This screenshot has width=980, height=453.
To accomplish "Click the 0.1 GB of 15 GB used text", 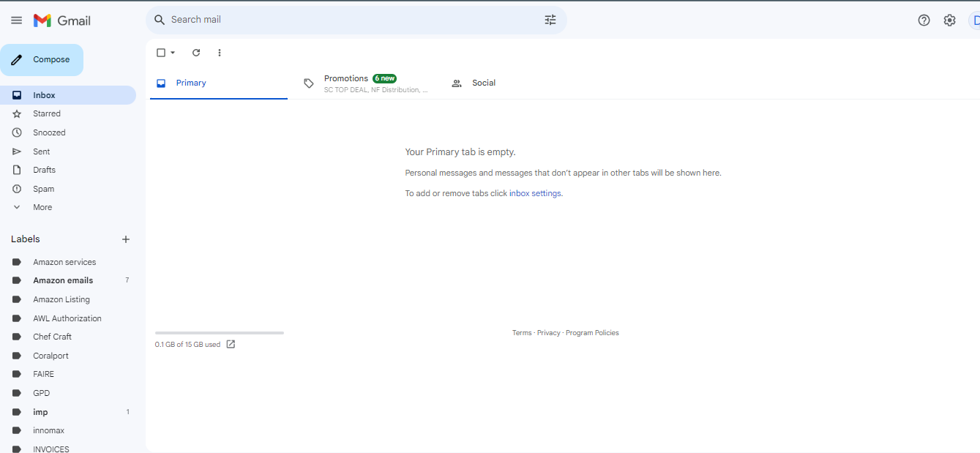I will (187, 345).
